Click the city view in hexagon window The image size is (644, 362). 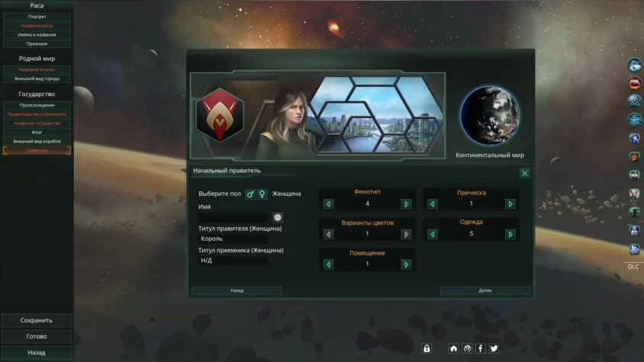coord(376,115)
